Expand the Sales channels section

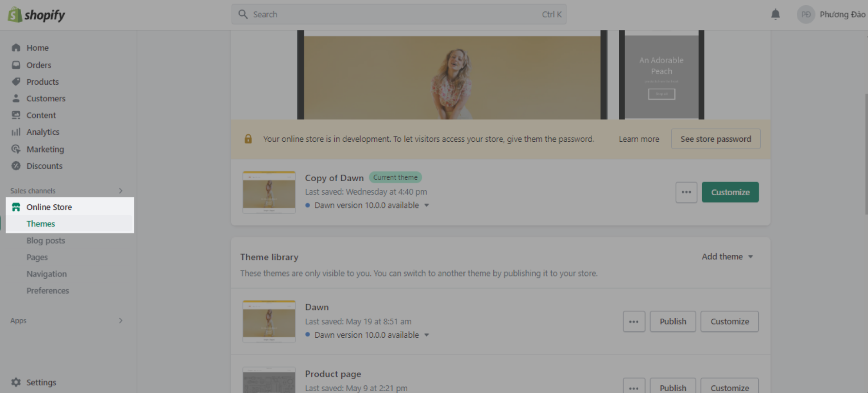pos(121,190)
